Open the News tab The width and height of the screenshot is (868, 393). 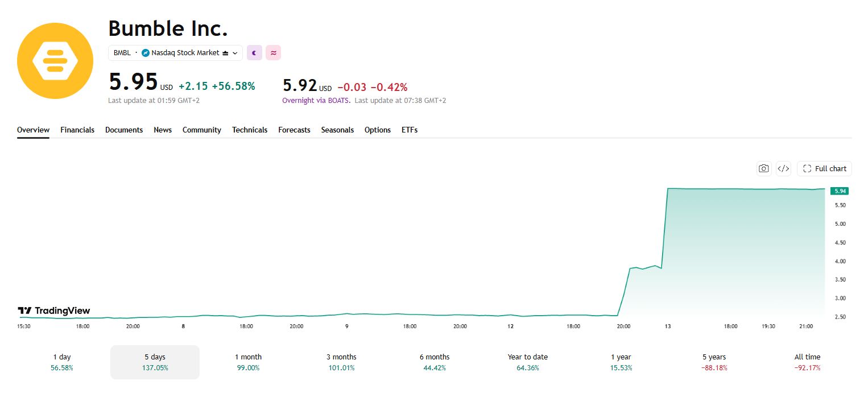coord(163,130)
